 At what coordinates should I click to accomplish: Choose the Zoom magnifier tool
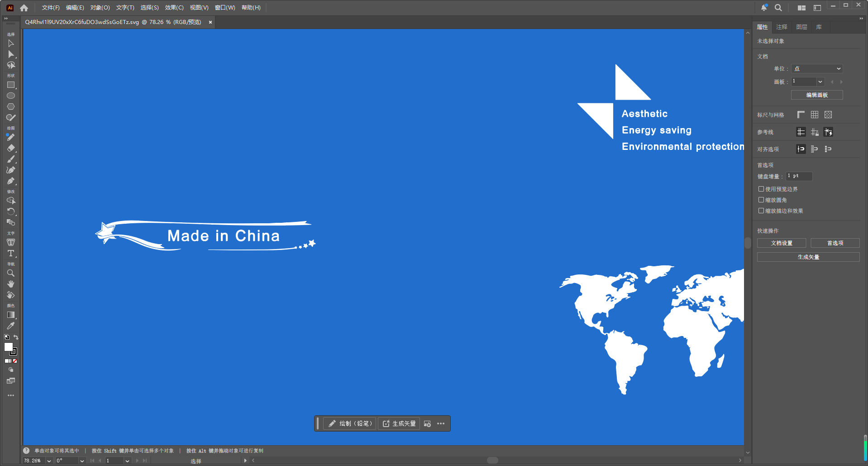[11, 274]
